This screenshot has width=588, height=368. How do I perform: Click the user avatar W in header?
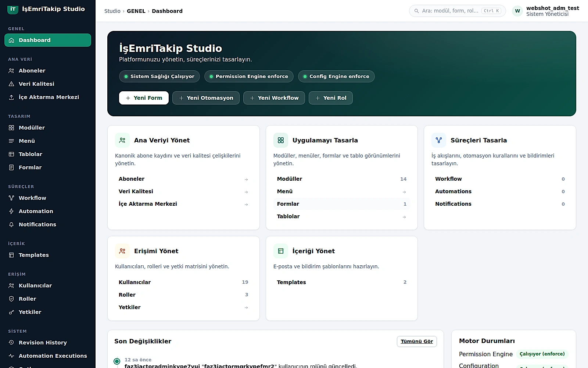click(x=517, y=11)
